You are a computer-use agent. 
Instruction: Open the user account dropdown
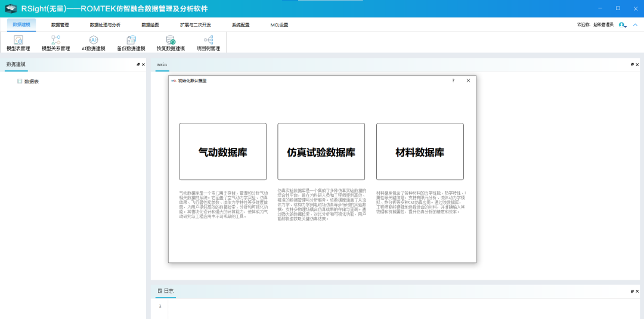coord(623,25)
